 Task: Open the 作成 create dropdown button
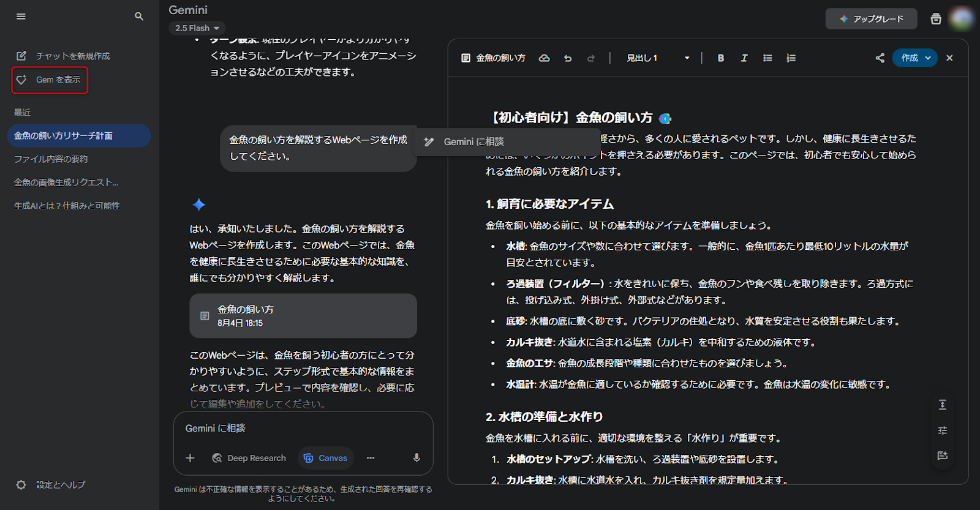click(914, 58)
